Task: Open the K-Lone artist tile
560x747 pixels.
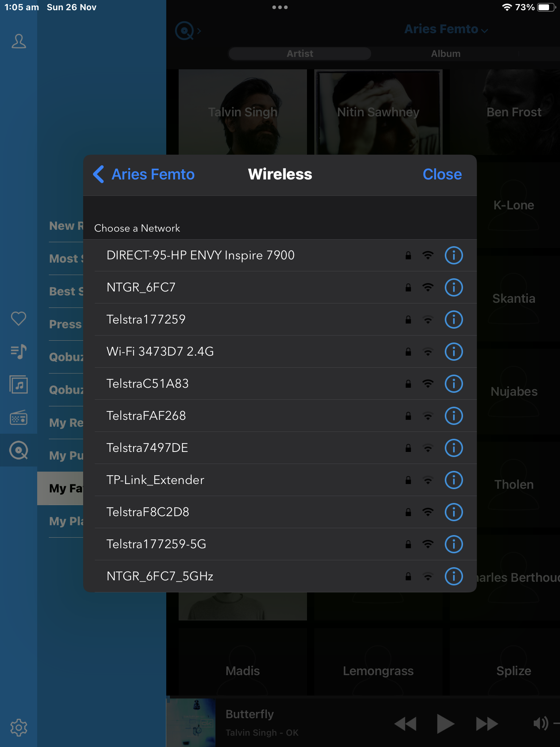Action: pos(518,205)
